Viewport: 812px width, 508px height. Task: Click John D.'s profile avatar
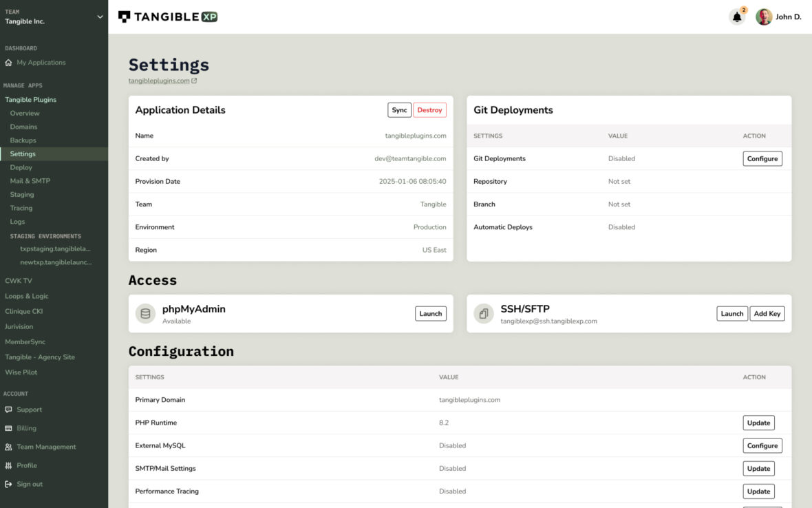[763, 17]
